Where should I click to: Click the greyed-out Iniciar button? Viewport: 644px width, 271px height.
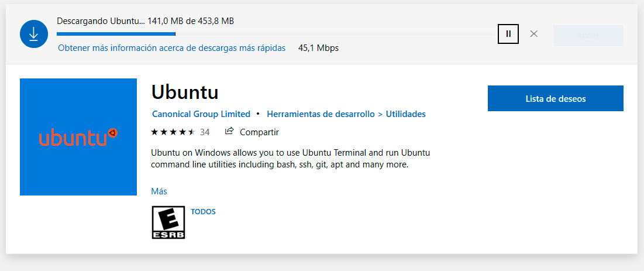588,35
